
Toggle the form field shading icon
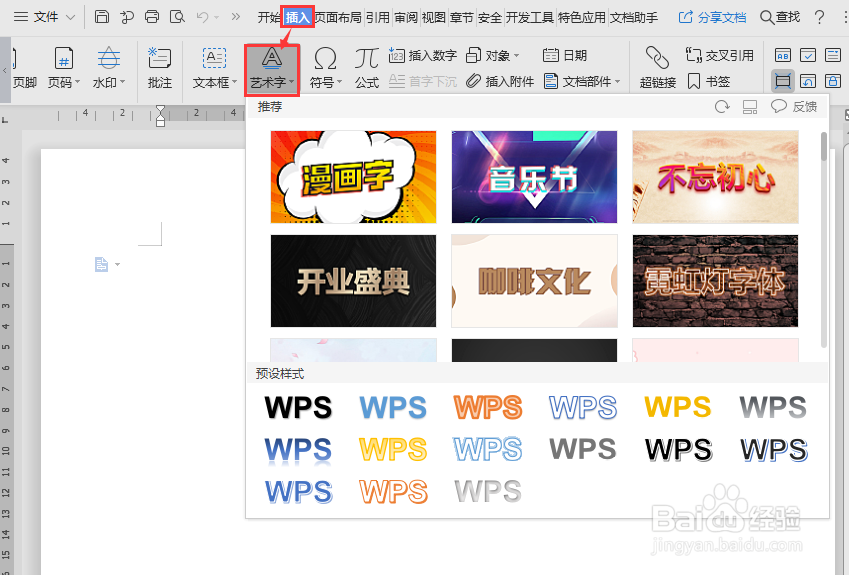783,81
